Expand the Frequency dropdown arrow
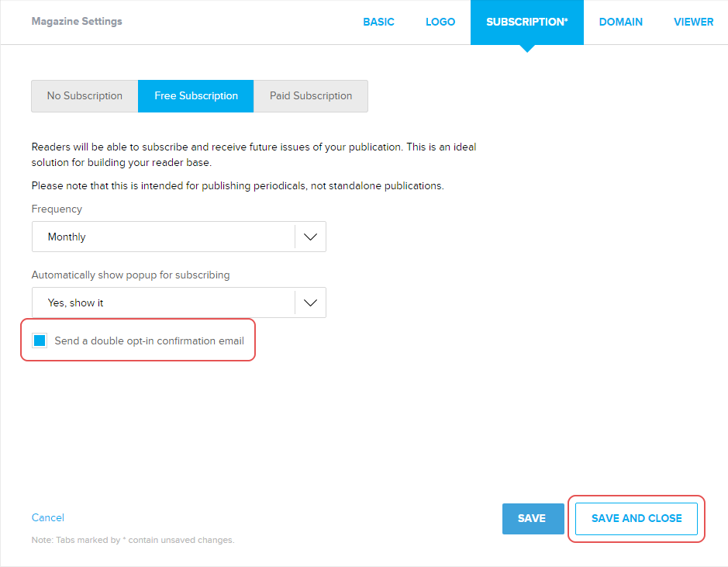This screenshot has height=567, width=728. coord(311,237)
